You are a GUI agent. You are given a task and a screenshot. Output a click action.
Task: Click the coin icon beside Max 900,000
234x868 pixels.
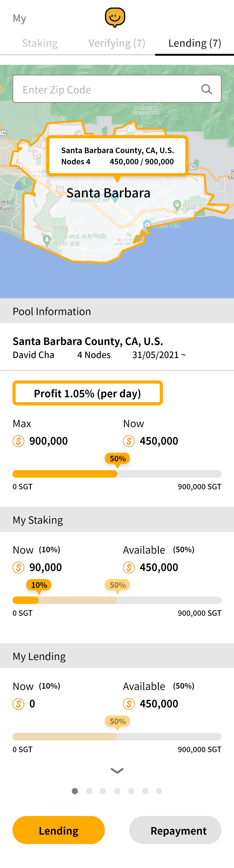click(18, 441)
